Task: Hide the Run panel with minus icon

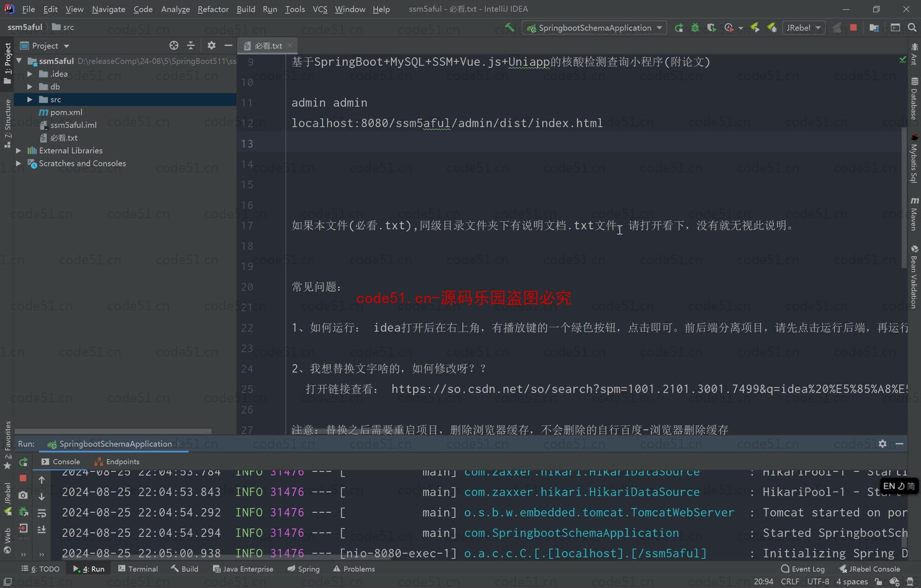Action: click(x=899, y=444)
